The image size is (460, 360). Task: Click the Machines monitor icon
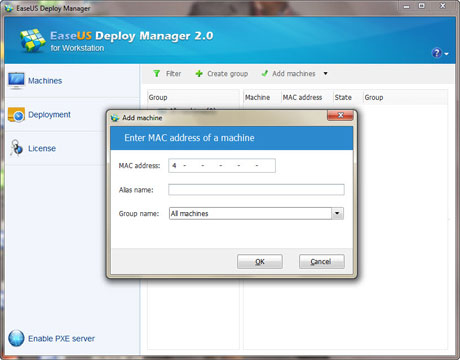coord(16,81)
